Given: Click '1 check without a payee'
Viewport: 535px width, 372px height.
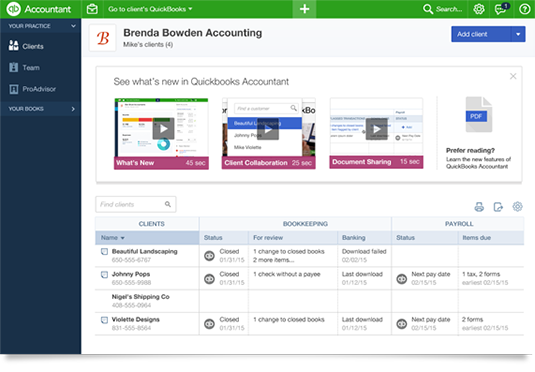Looking at the screenshot, I should coord(287,274).
